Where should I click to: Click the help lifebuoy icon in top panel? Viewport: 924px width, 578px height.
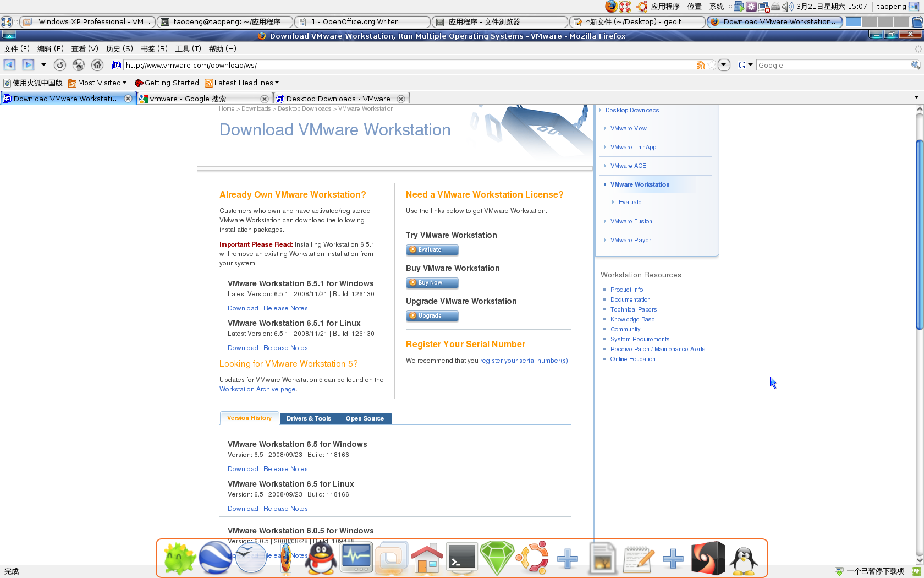pos(625,7)
